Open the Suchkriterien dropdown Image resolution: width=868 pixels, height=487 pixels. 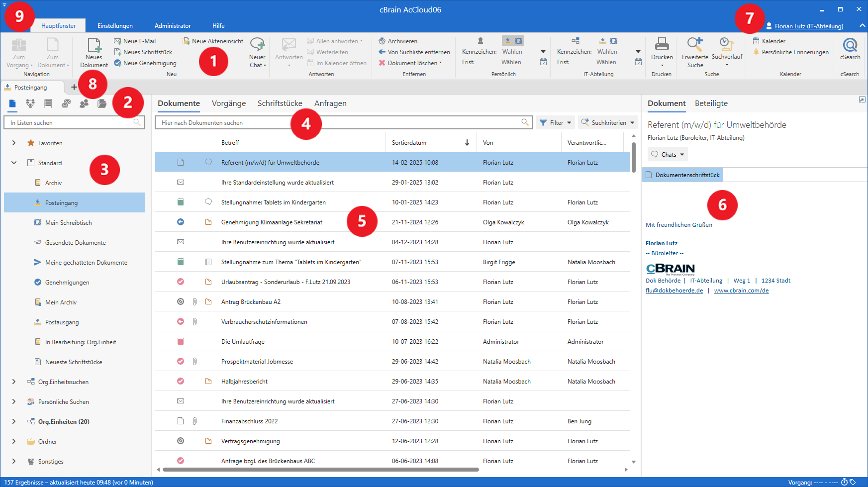pos(608,122)
